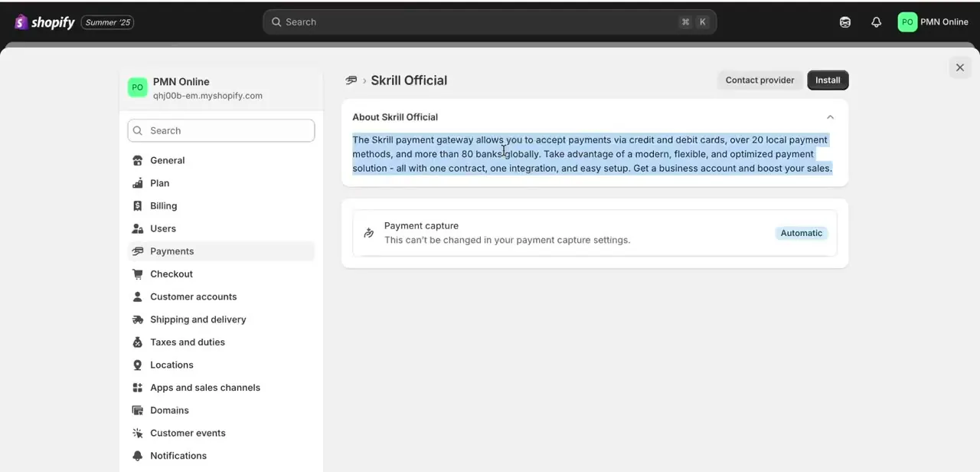Click the Skrill description paragraph

593,154
